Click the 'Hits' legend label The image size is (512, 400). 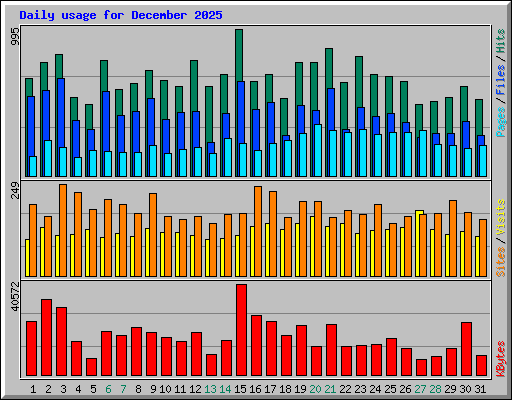click(501, 41)
